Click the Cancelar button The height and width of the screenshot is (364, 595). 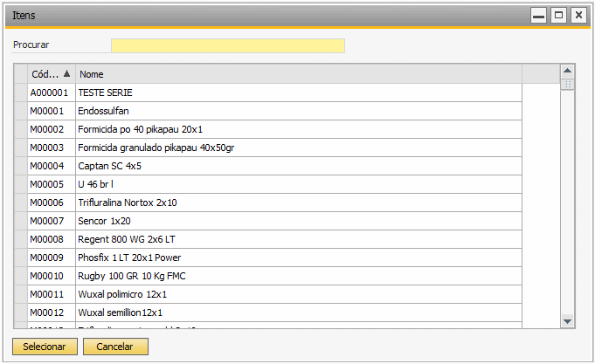click(115, 347)
